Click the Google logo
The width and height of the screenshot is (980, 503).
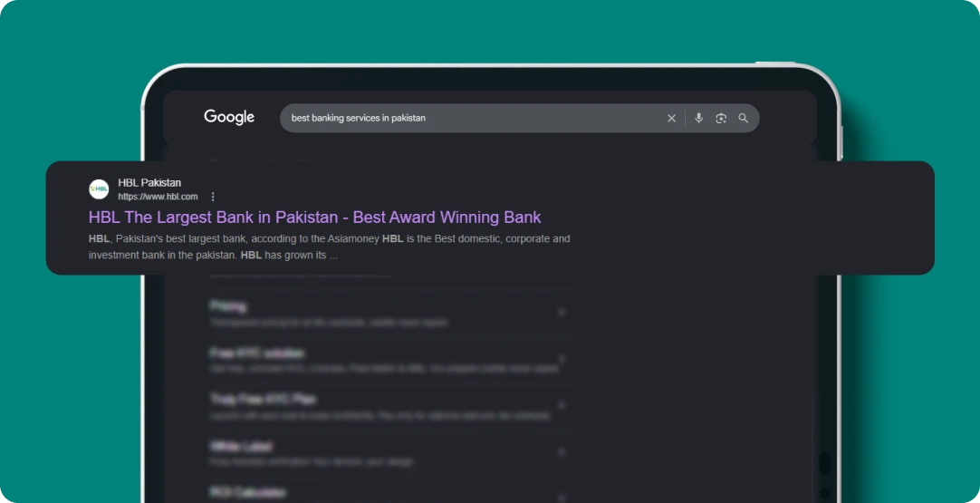tap(229, 118)
